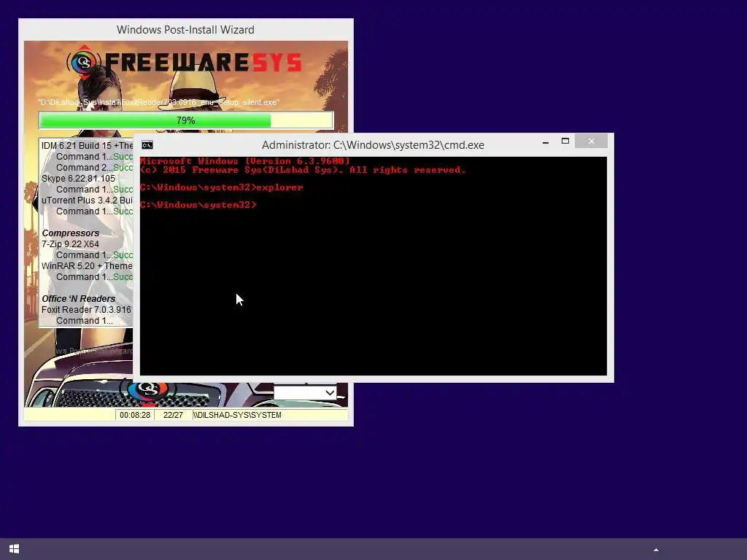The height and width of the screenshot is (560, 747).
Task: Click the 'C:\Windows\system32>' command prompt line
Action: (x=198, y=205)
